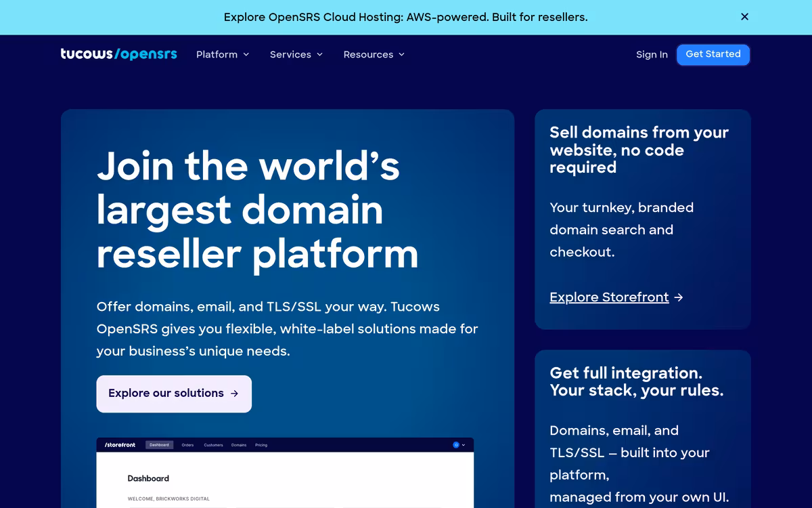Screen dimensions: 812x508
Task: Dismiss the OpenSRS Cloud Hosting announcement banner
Action: (x=744, y=17)
